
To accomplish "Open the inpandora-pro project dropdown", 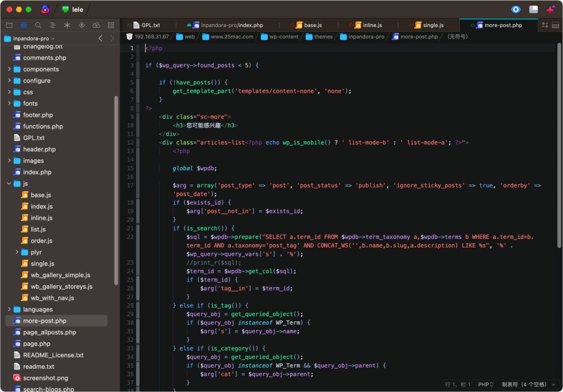I will pyautogui.click(x=29, y=39).
